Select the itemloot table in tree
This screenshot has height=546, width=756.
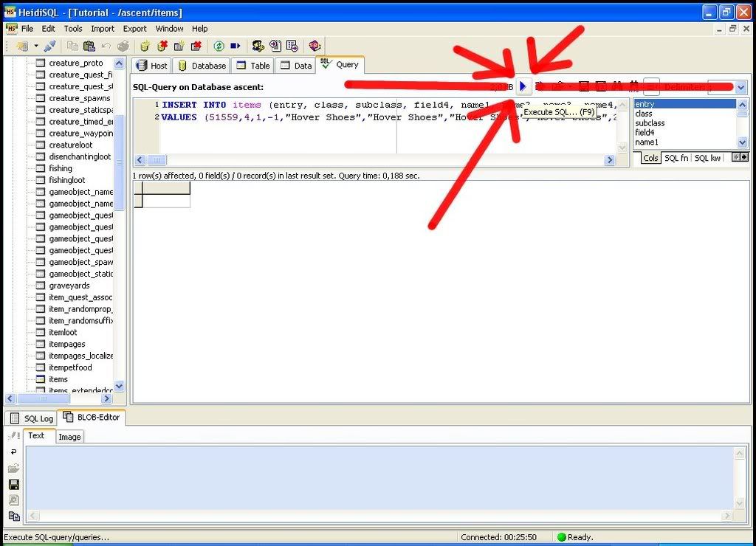[63, 332]
